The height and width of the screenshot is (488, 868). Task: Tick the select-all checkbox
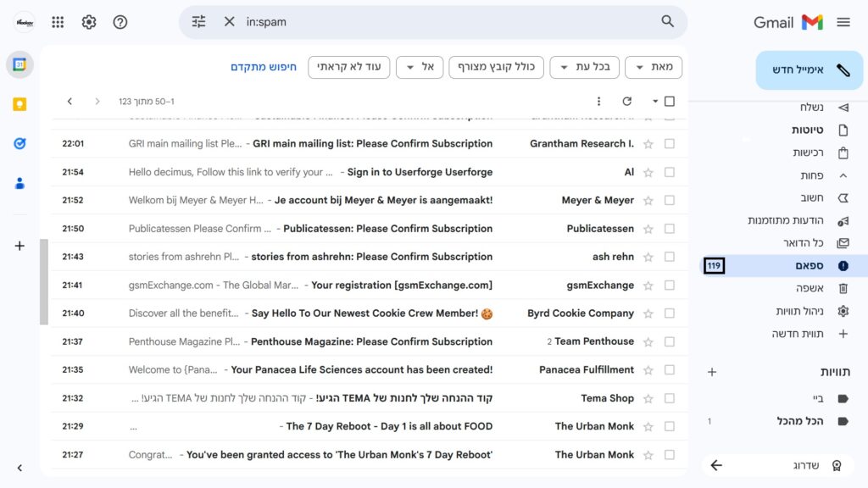pyautogui.click(x=670, y=102)
